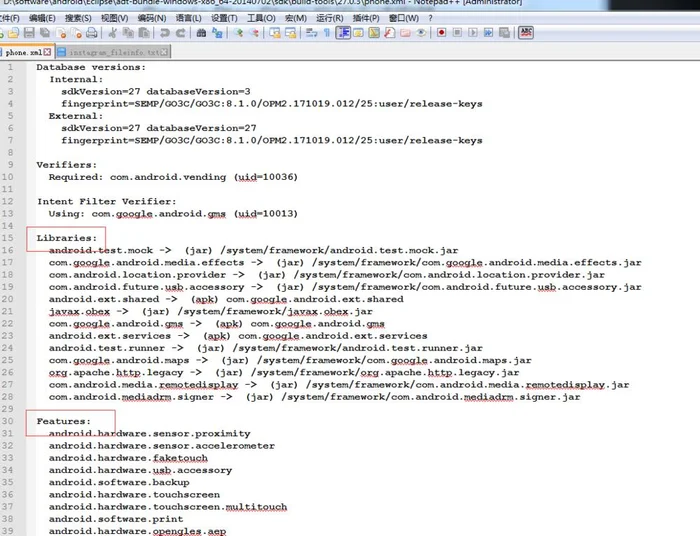This screenshot has width=700, height=536.
Task: Open the 窗口(W) menu
Action: 404,18
